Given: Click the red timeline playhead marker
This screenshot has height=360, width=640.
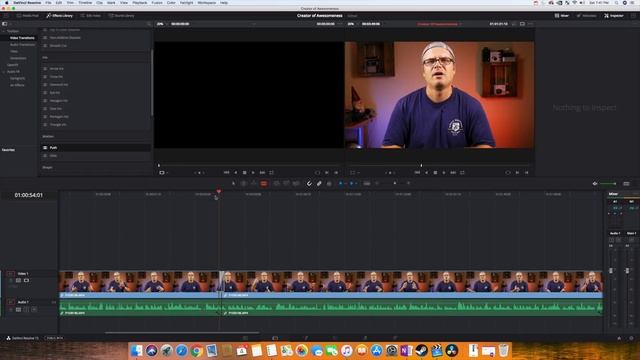Looking at the screenshot, I should coord(219,191).
